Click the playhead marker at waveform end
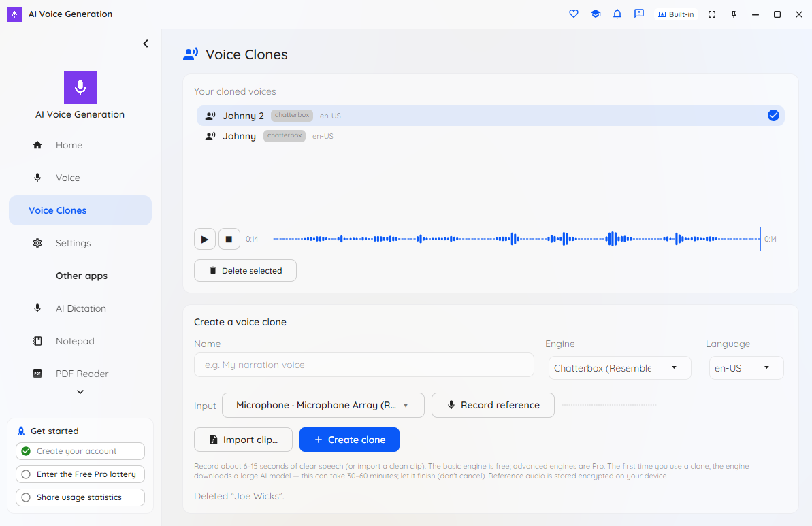 [x=760, y=239]
